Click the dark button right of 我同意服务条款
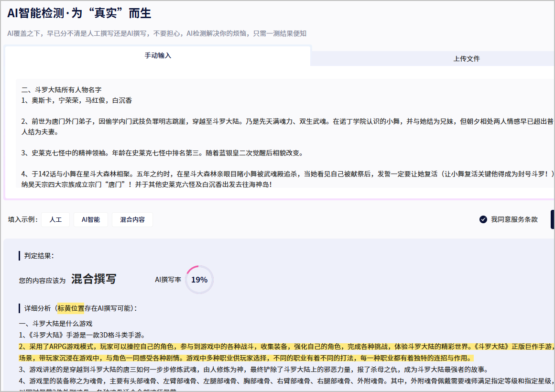 [x=552, y=219]
